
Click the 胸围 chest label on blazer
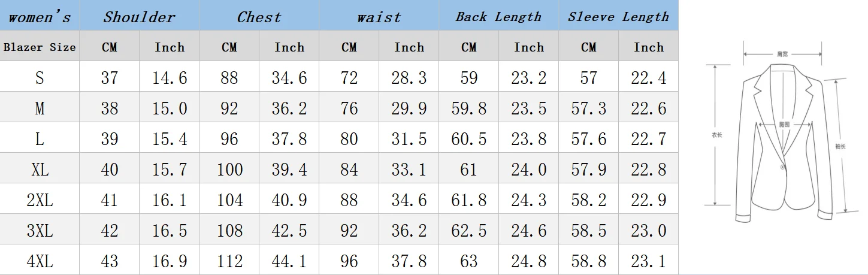(x=784, y=125)
